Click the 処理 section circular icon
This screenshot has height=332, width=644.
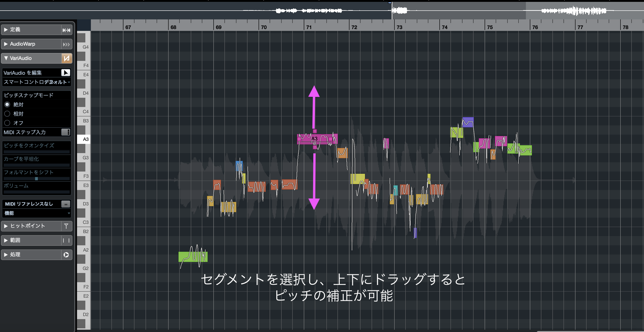(66, 255)
